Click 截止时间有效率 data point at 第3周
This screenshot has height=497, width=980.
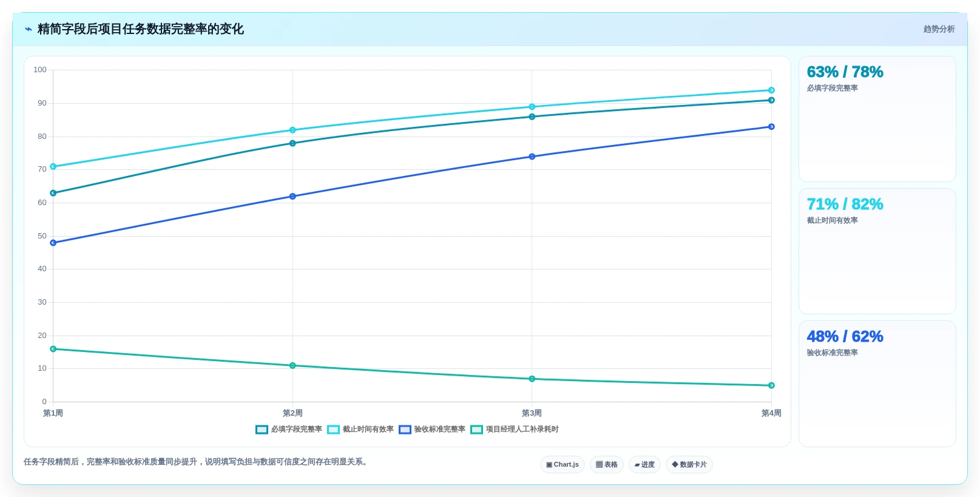[532, 107]
